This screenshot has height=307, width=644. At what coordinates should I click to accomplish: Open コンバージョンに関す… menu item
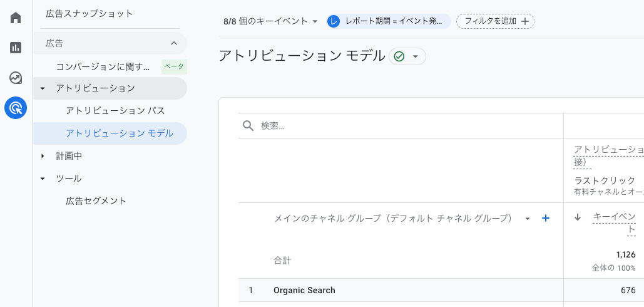103,66
